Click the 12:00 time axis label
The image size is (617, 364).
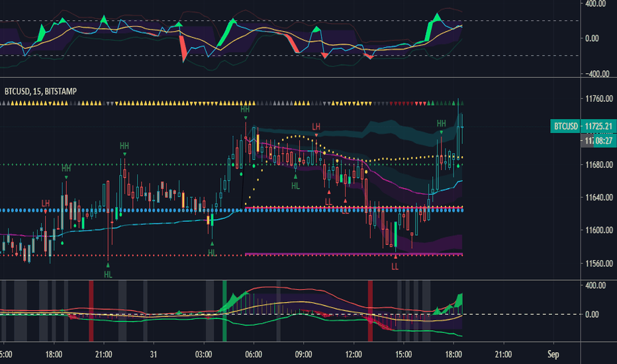354,355
